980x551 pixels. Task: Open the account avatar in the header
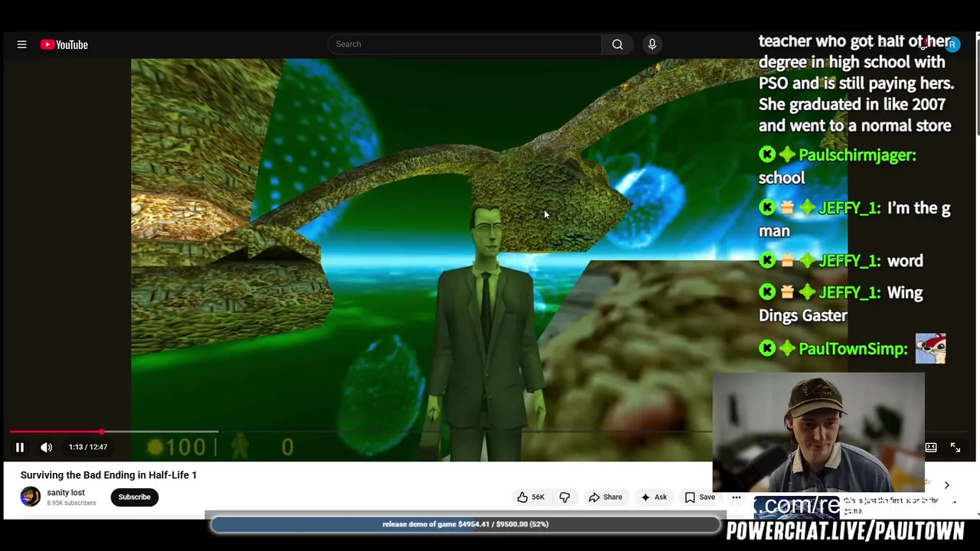[x=952, y=44]
